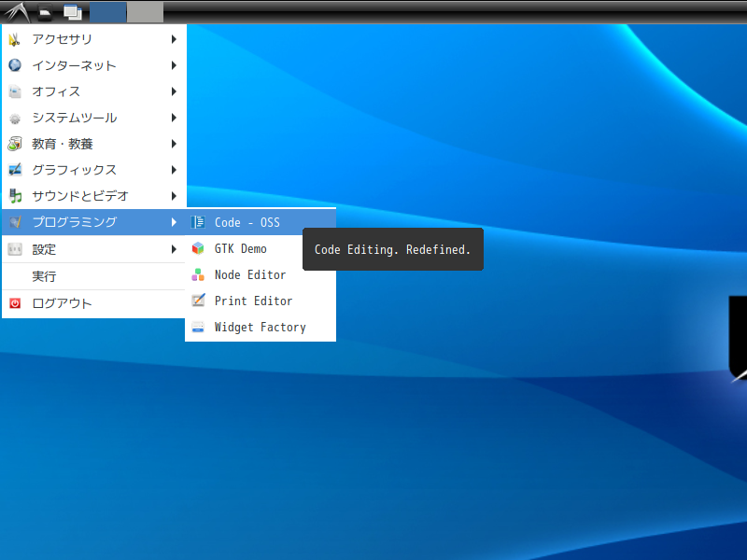Launch Widget Factory from the submenu

(261, 327)
